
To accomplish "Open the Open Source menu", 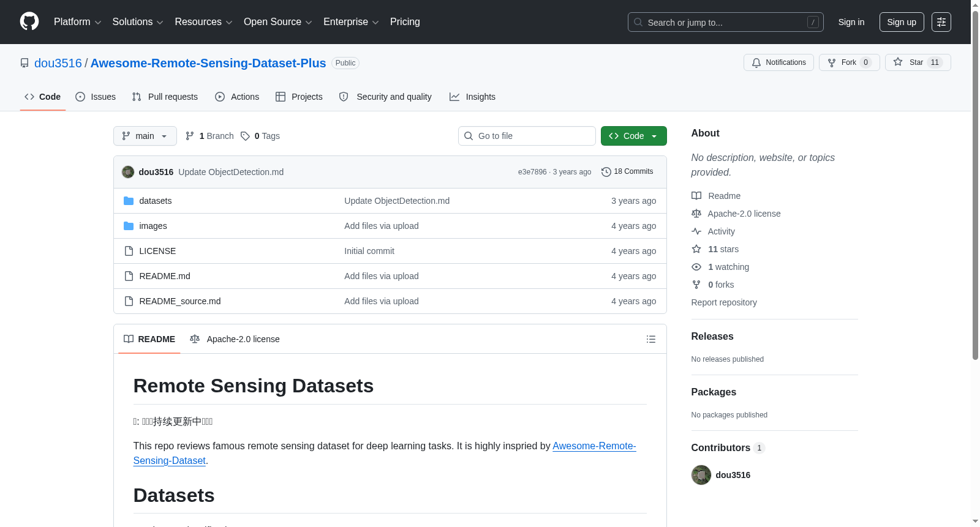I will coord(278,22).
